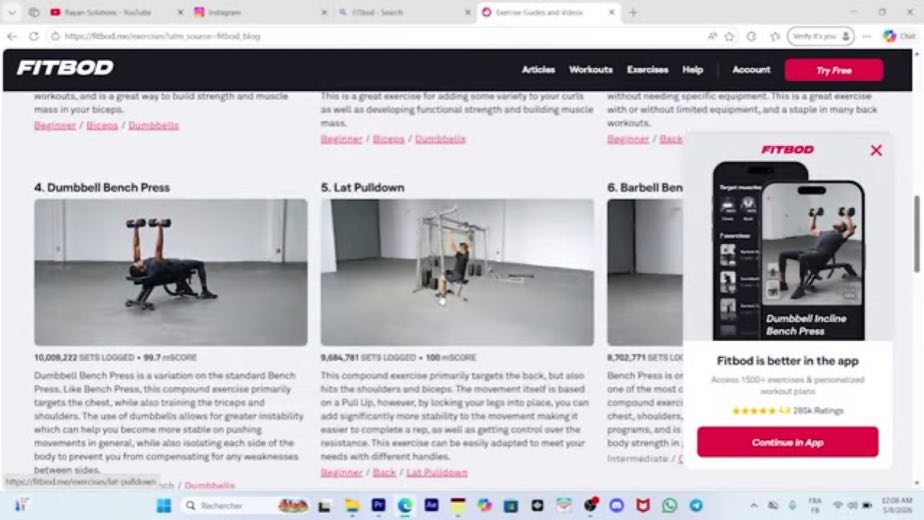Click the Lat Pulldown tag link
Screen dimensions: 924x520
pos(437,472)
